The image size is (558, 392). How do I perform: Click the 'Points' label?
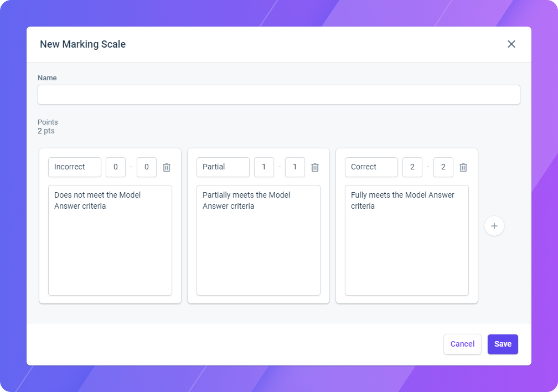[x=48, y=122]
